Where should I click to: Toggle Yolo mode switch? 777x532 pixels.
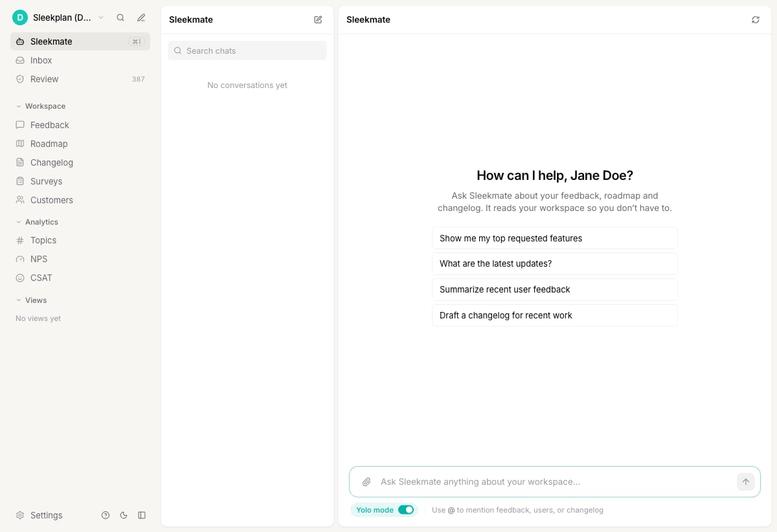coord(406,510)
